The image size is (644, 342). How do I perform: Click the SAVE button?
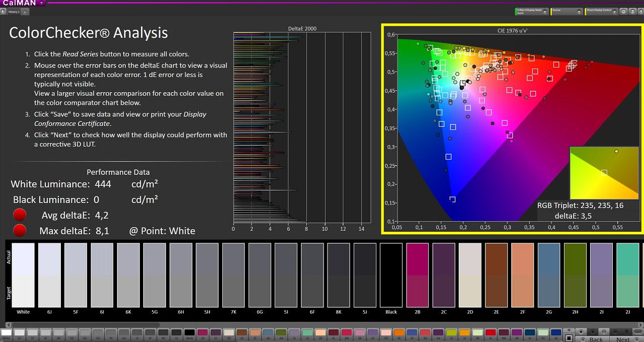637,332
